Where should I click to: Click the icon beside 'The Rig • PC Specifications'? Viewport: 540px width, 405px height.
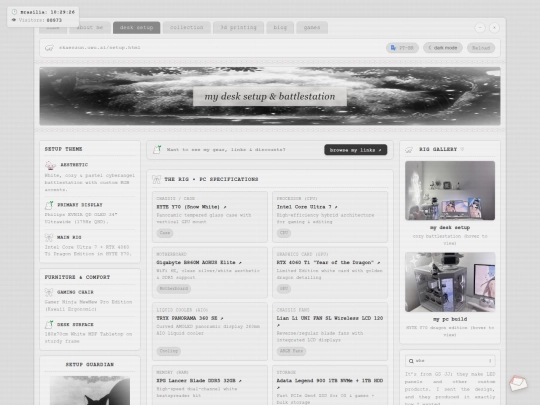[x=157, y=179]
